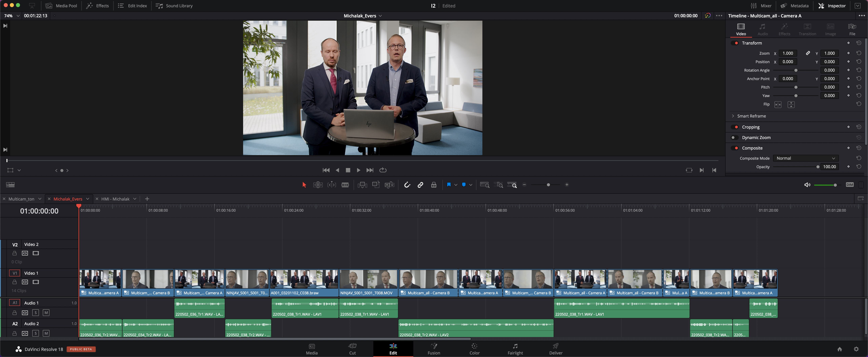
Task: Toggle the Loop playback icon
Action: [x=383, y=170]
